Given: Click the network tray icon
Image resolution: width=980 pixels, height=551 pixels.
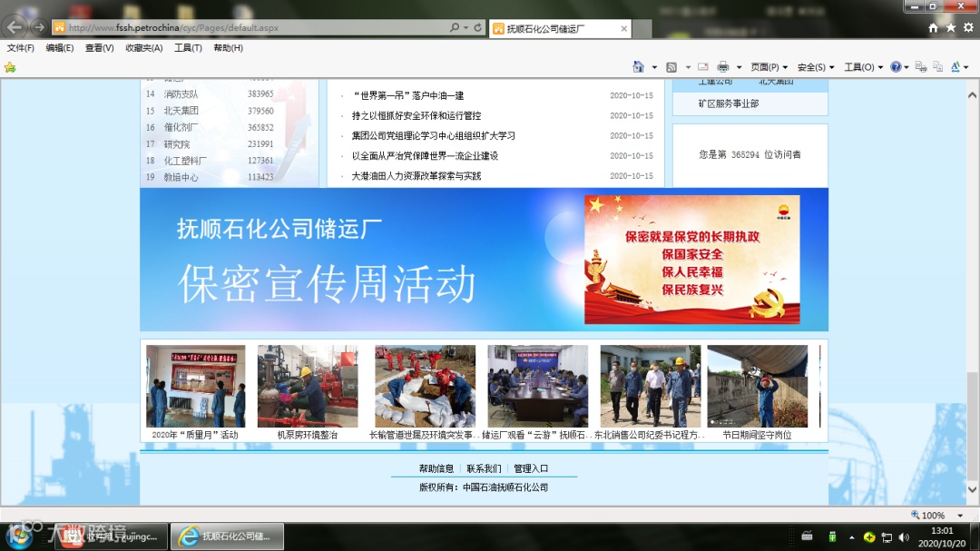Looking at the screenshot, I should click(x=887, y=537).
